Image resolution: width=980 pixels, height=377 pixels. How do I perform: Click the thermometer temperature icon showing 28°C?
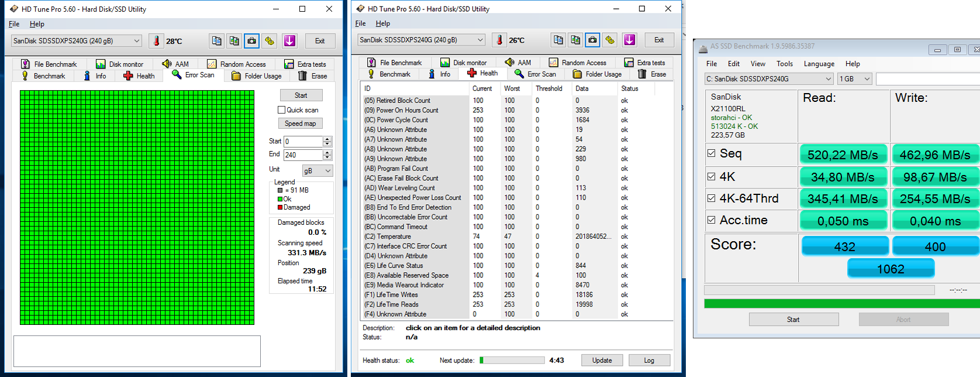(x=157, y=41)
